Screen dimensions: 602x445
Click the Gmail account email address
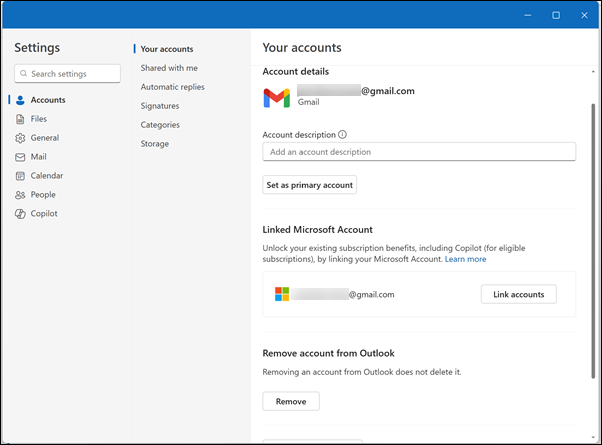click(x=356, y=91)
